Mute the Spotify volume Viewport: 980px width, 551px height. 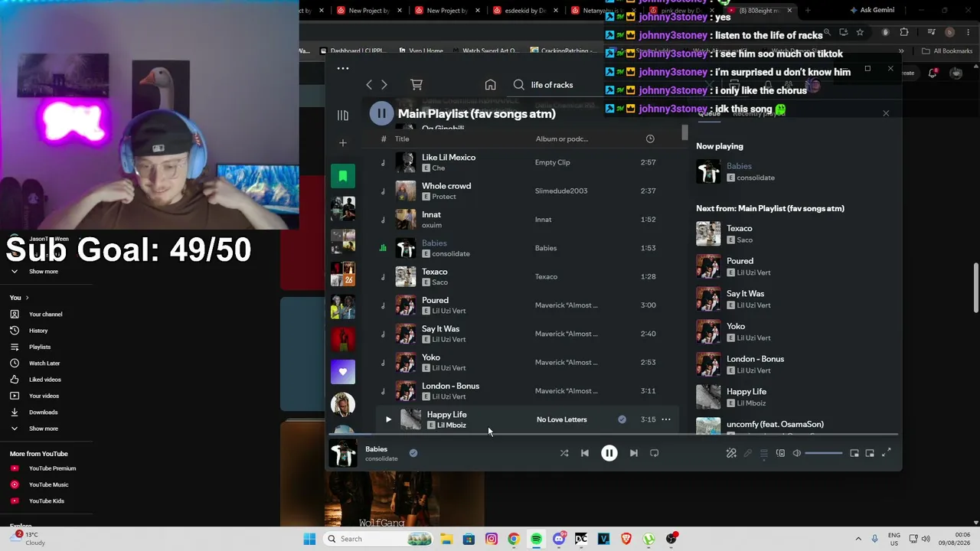coord(797,454)
